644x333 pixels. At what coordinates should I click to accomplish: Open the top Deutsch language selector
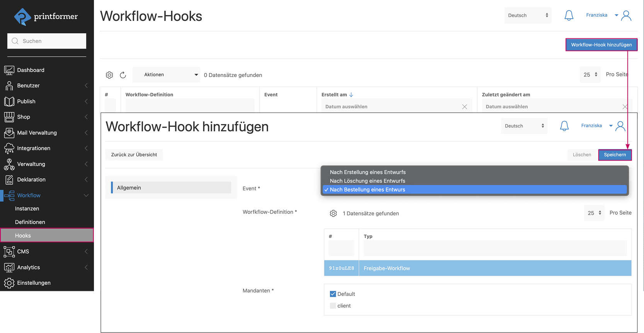tap(527, 15)
